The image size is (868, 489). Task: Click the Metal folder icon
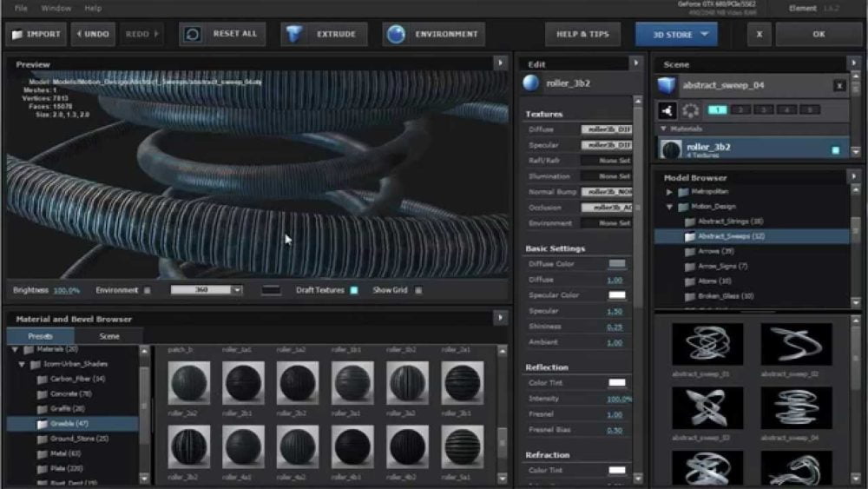pos(42,454)
